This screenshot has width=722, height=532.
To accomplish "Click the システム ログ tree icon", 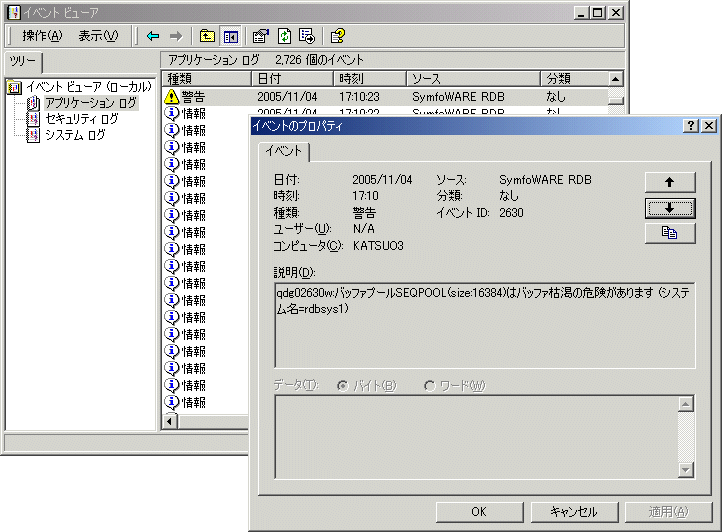I will (33, 135).
